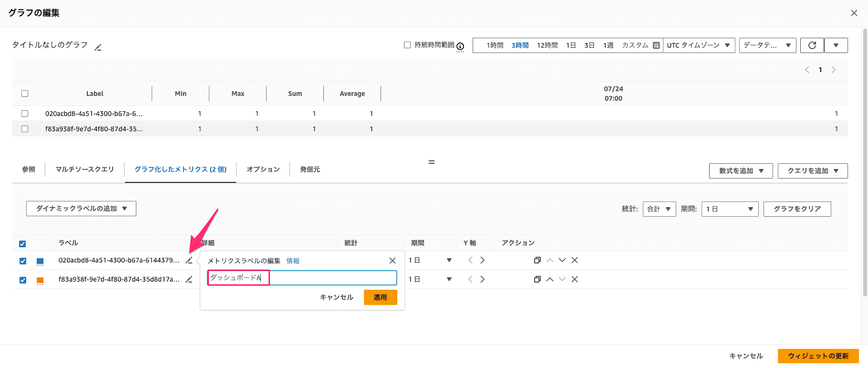Open the global period dropdown
The height and width of the screenshot is (368, 868).
pos(730,209)
